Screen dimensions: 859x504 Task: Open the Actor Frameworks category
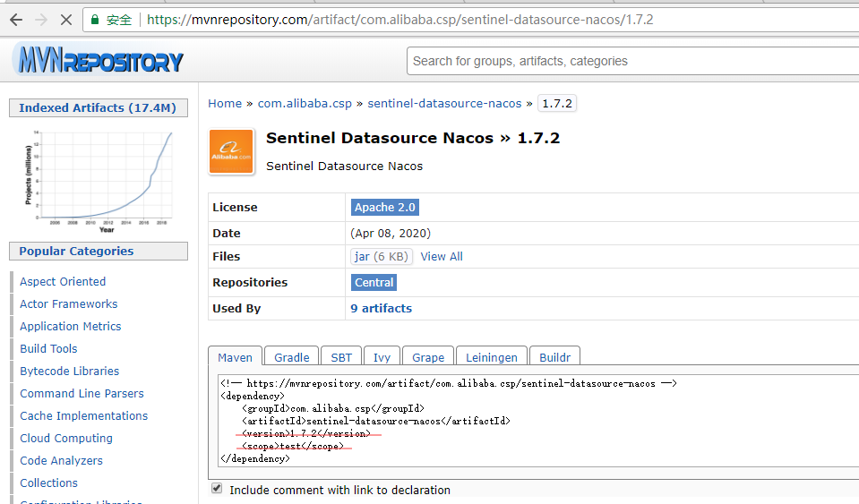tap(68, 303)
